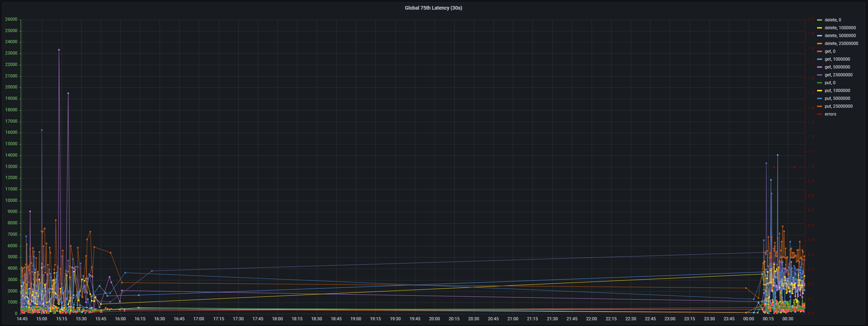Toggle the 'delete, 0' series in legend

833,20
